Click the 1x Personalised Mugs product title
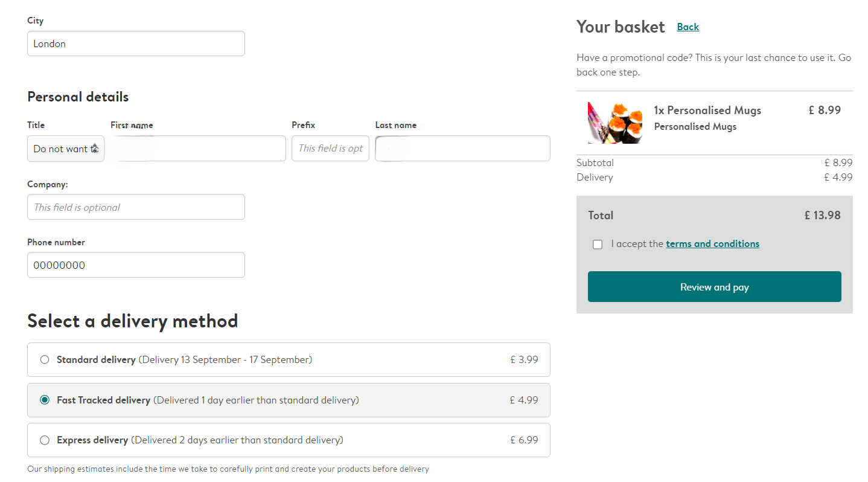 pos(707,111)
